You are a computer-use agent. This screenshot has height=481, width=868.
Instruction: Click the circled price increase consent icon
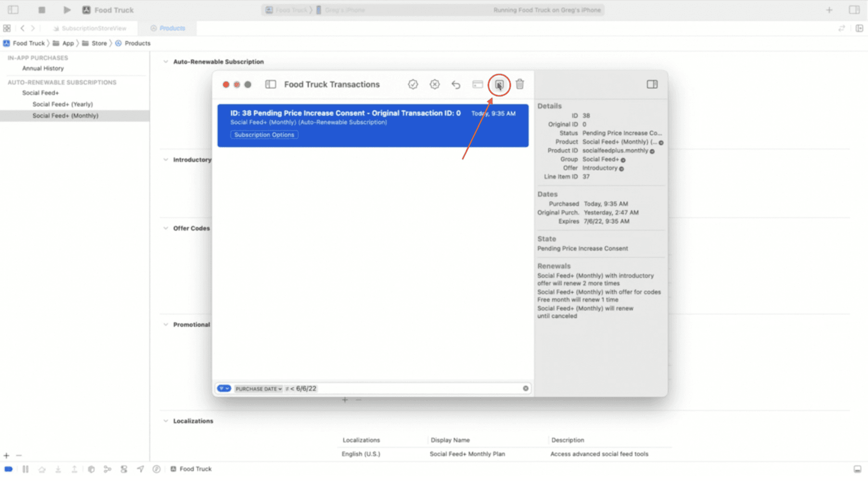click(499, 84)
